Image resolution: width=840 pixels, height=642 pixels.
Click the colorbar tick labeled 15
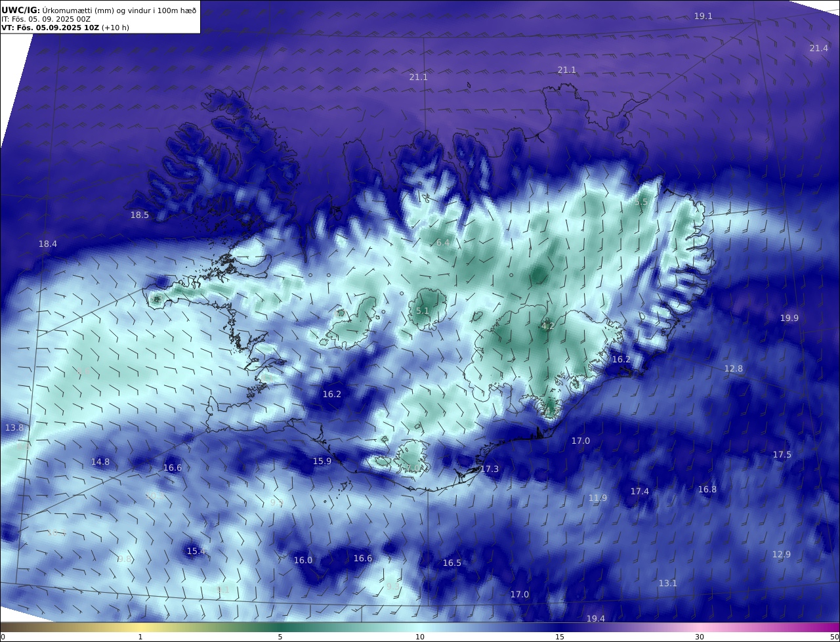[560, 637]
